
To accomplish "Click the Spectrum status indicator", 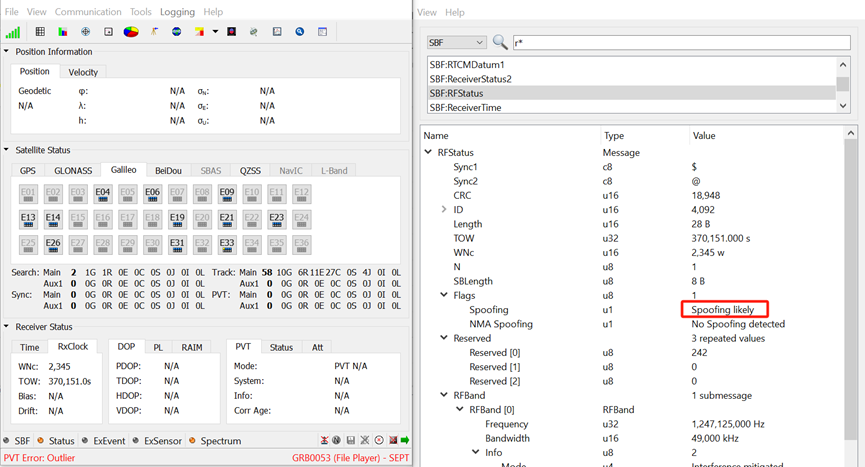I will pos(215,441).
